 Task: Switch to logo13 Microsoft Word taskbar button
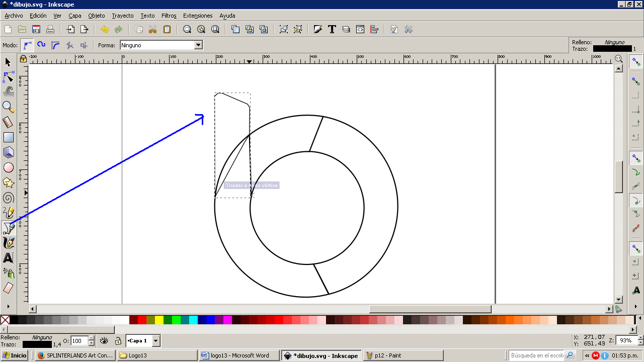point(239,355)
